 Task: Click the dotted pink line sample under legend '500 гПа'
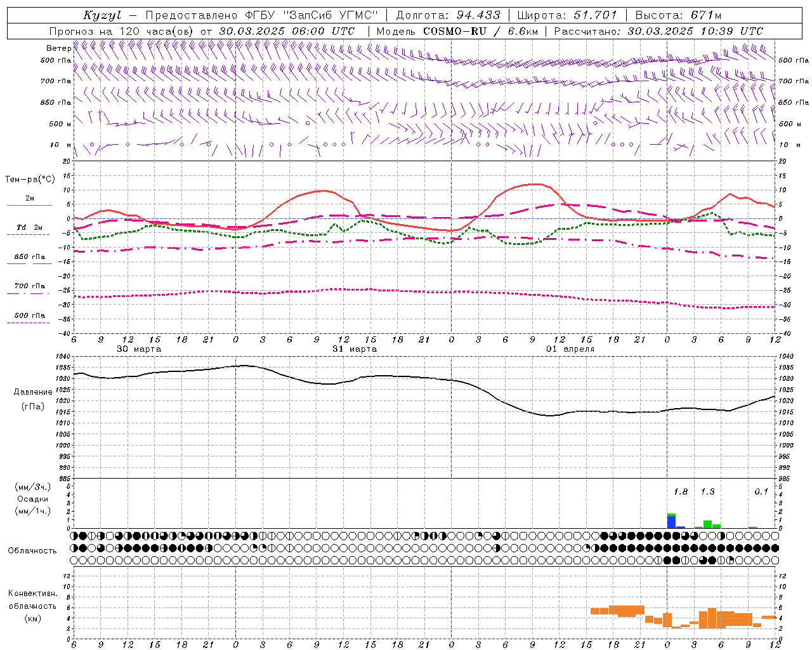pos(28,322)
